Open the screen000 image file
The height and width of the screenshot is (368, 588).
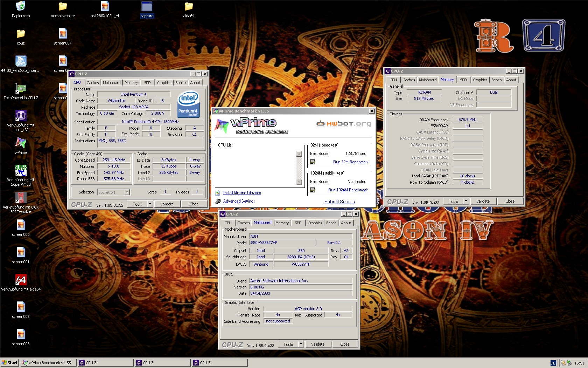21,225
